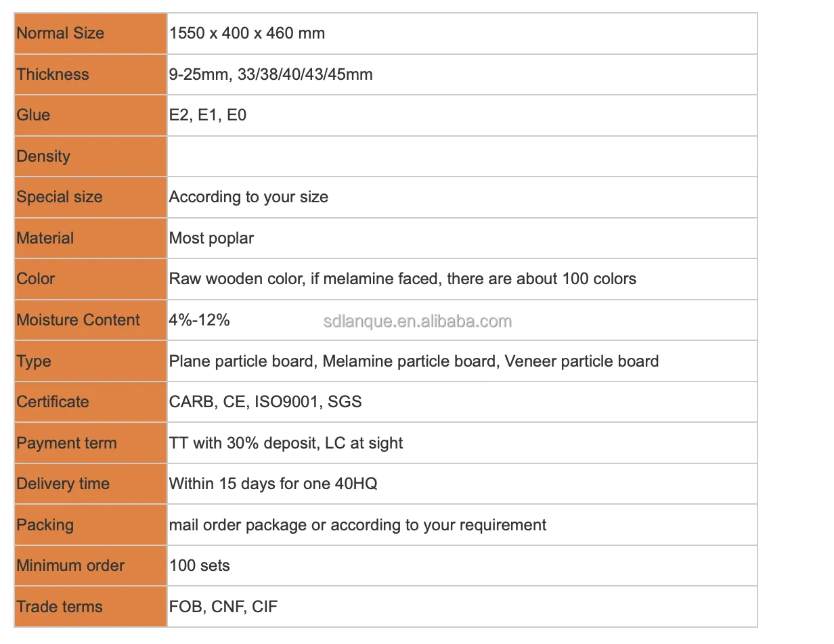834x644 pixels.
Task: Click the 'Raw wooden color' description text
Action: tap(235, 279)
